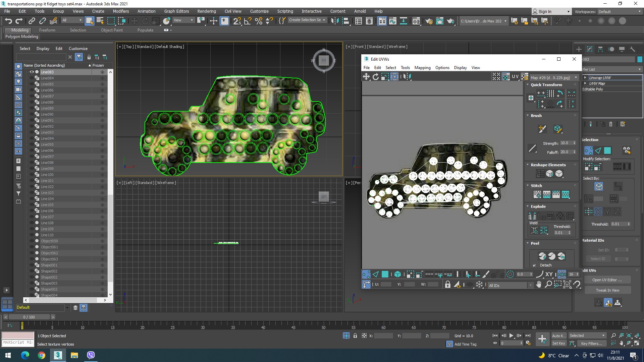Click the Tweak In View button
Screen dimensions: 644x362
click(x=607, y=290)
